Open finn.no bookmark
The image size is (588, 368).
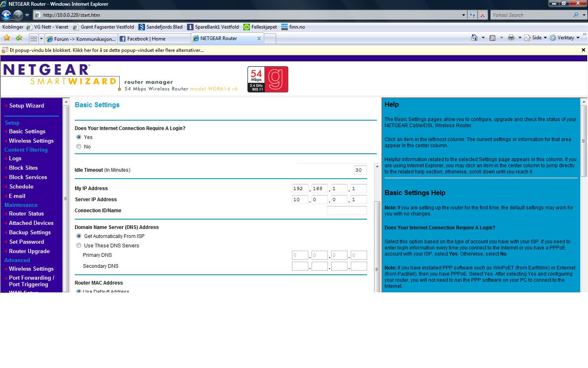tap(293, 27)
